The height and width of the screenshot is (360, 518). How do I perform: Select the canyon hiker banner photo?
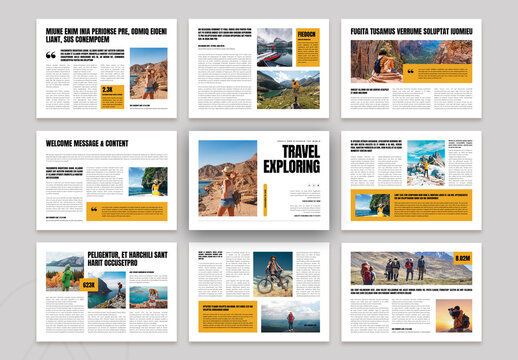click(x=411, y=61)
